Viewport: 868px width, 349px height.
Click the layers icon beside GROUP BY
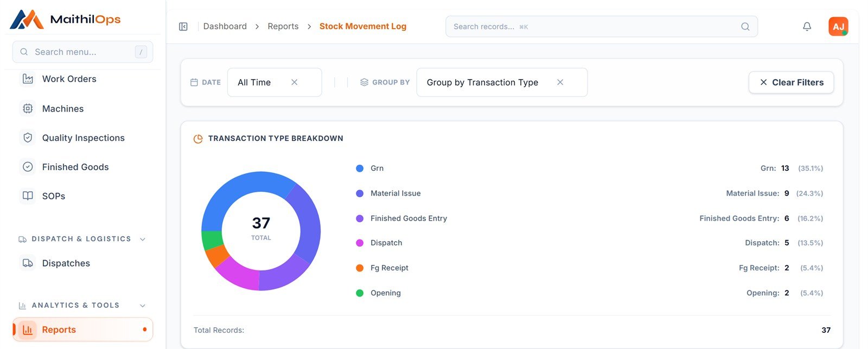[365, 82]
